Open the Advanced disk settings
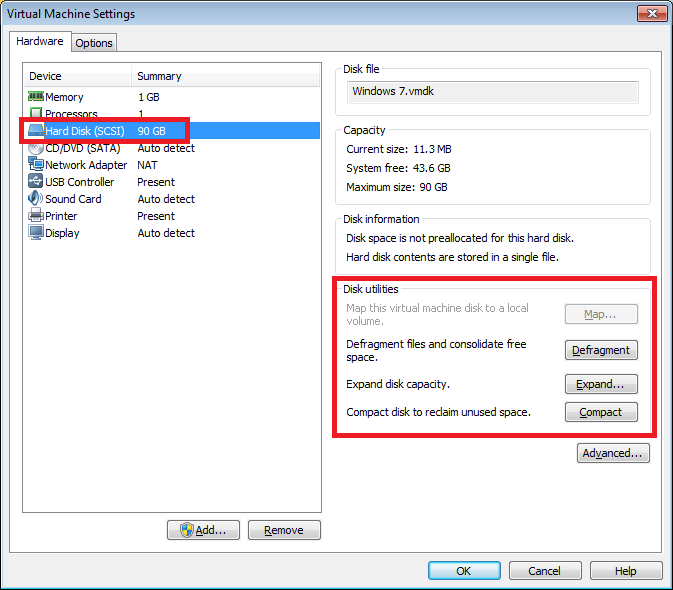673x590 pixels. [x=613, y=453]
